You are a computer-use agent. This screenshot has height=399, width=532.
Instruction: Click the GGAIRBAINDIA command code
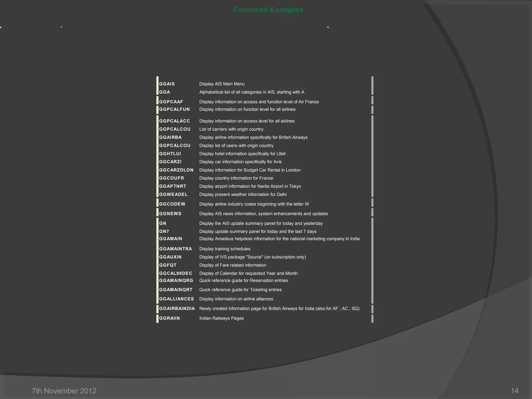177,309
